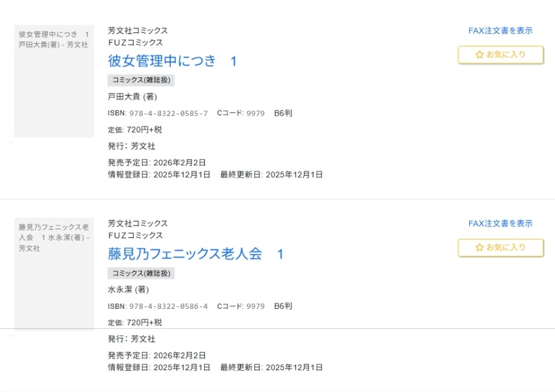Show FAX注文書 for 藤見乃フェニックス老人会
The width and height of the screenshot is (555, 392).
pos(500,223)
